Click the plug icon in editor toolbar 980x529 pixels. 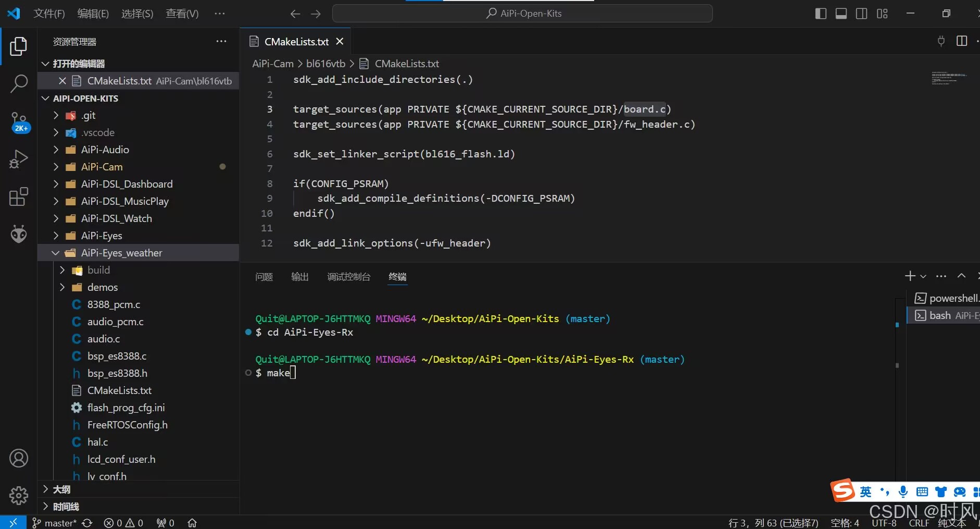[x=941, y=41]
